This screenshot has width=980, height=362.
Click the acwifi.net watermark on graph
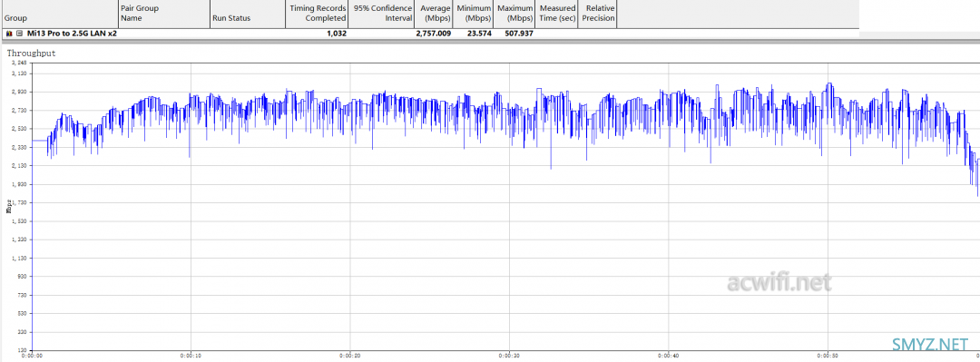point(779,284)
